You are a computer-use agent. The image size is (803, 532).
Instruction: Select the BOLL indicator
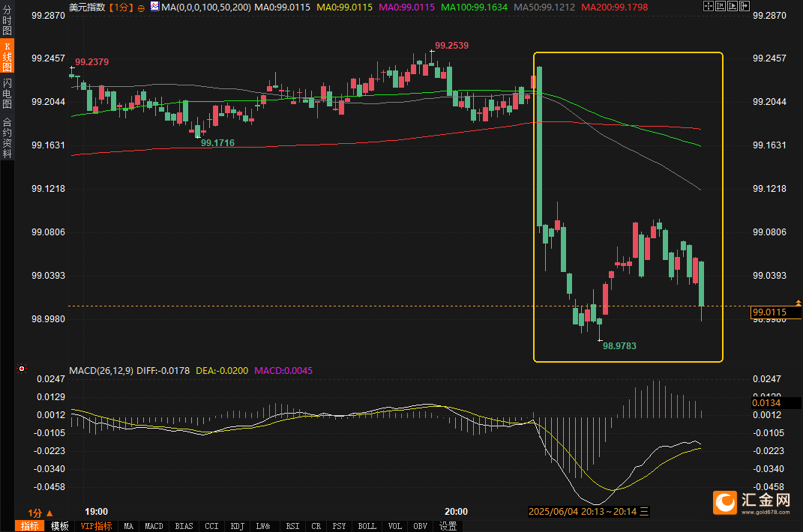click(367, 526)
